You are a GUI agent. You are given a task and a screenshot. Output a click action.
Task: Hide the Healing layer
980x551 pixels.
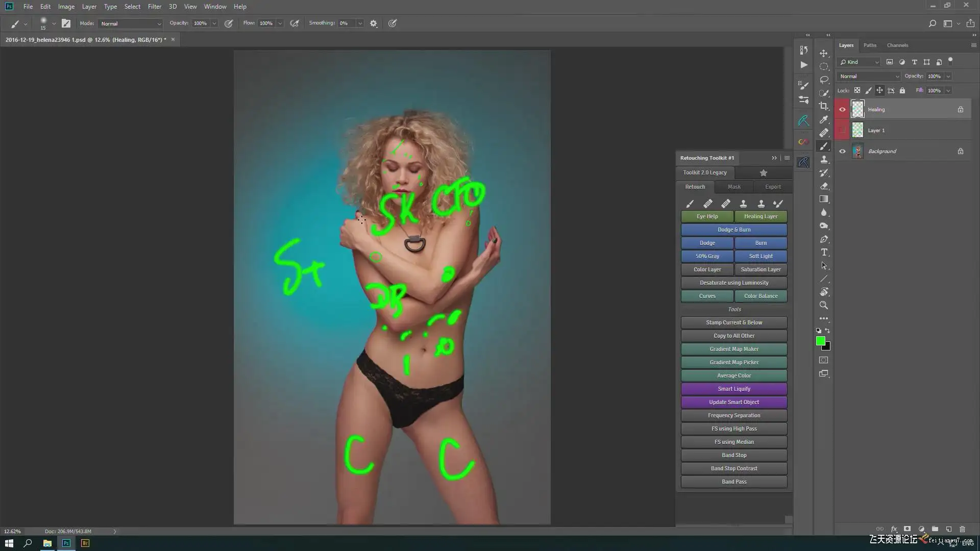[x=842, y=109]
